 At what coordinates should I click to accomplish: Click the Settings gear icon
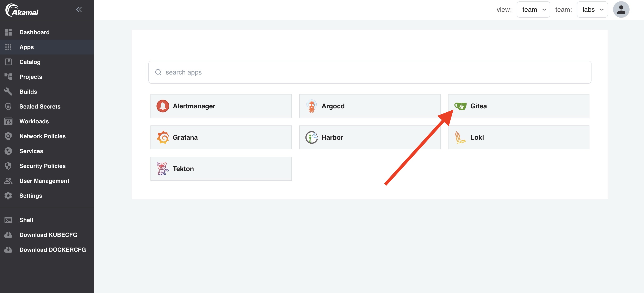[x=8, y=195]
